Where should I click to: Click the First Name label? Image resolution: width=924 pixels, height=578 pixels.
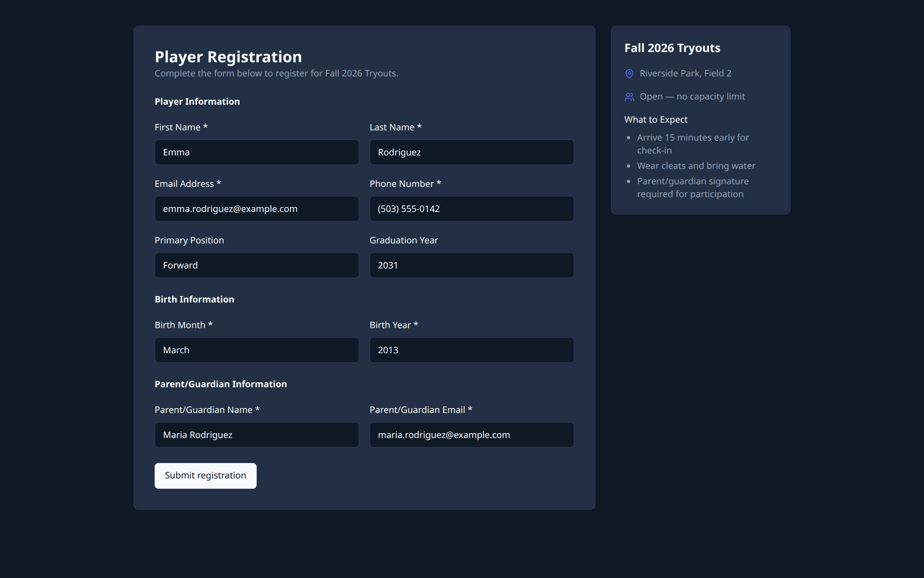[181, 127]
